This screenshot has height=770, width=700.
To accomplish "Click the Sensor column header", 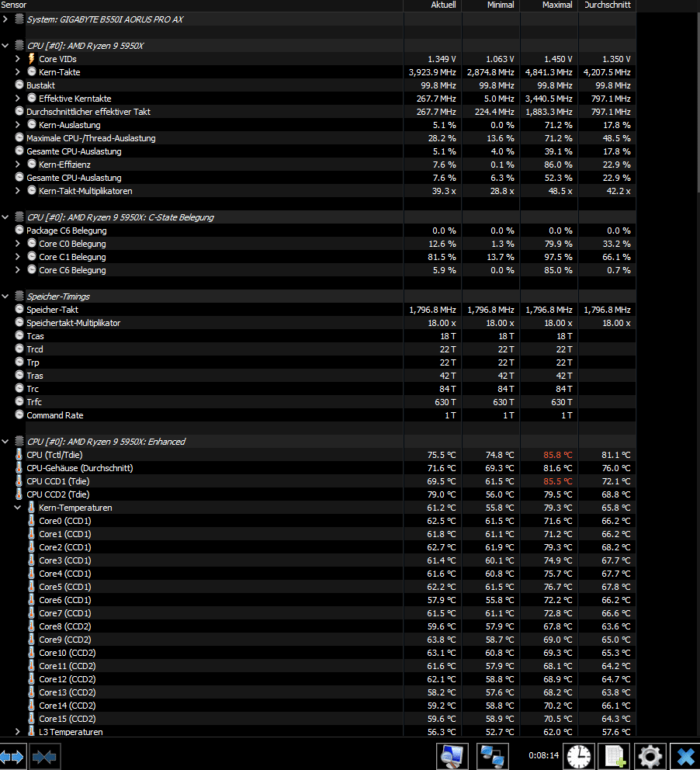I will (x=201, y=5).
